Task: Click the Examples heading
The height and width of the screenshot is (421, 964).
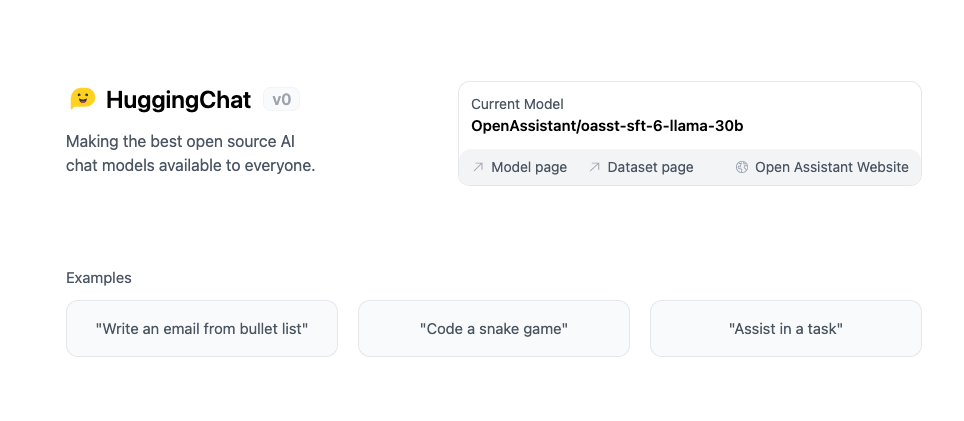Action: tap(99, 278)
